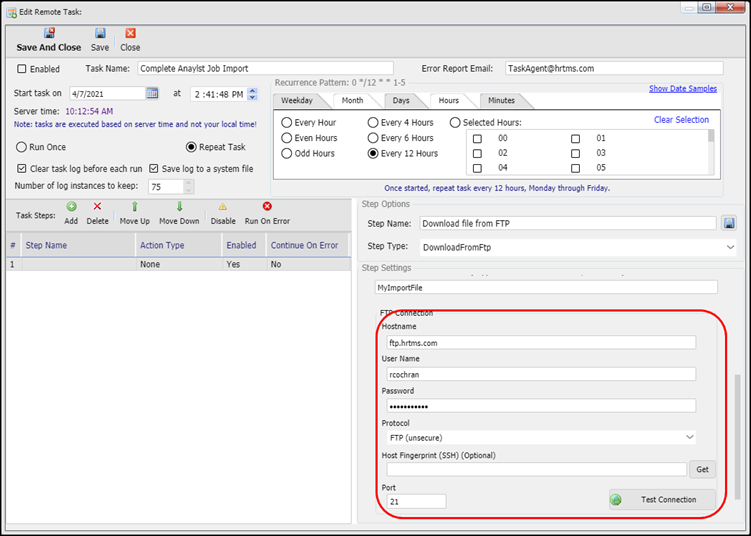
Task: Open the Protocol dropdown
Action: click(x=541, y=437)
